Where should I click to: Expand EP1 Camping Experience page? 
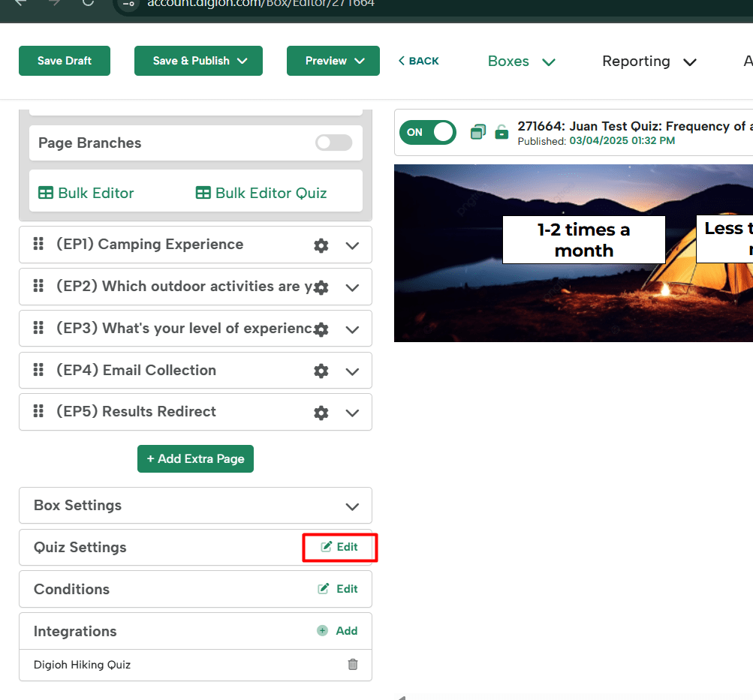pos(352,245)
